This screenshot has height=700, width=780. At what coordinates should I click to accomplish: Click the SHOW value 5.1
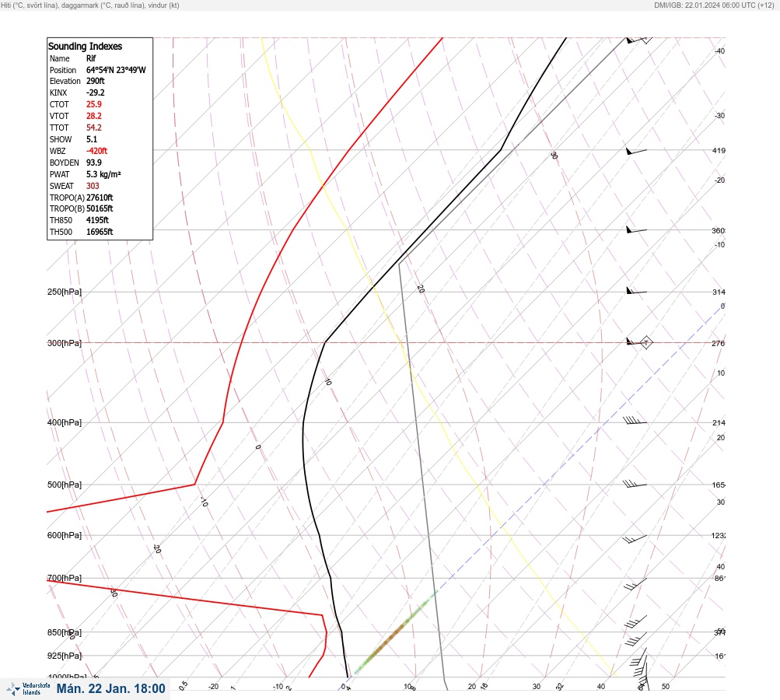point(92,139)
